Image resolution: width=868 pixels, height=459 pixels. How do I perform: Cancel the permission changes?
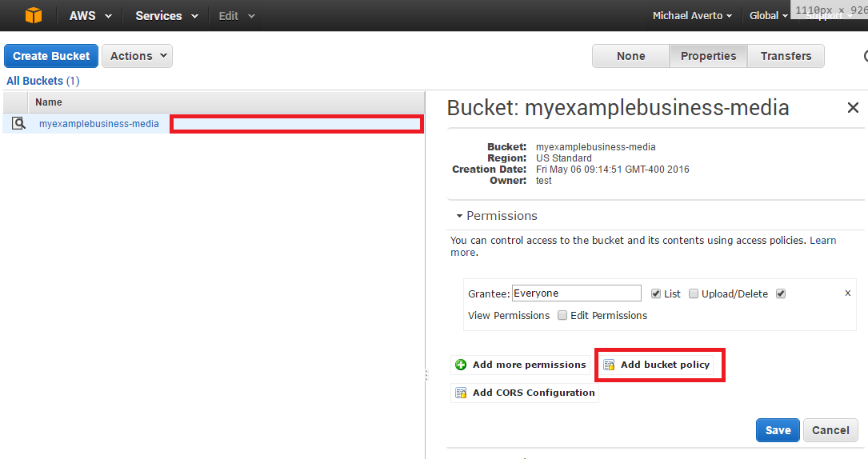click(x=830, y=430)
